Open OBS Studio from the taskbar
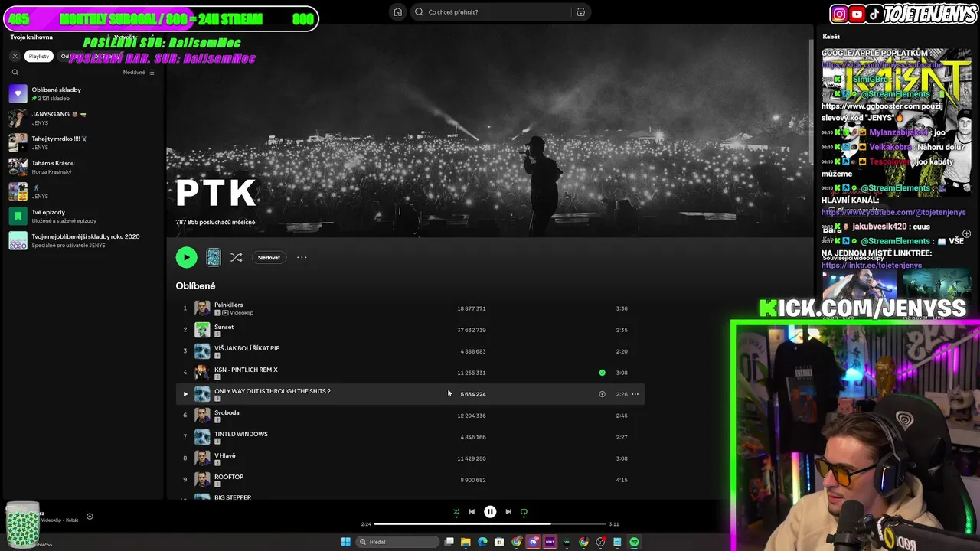980x551 pixels. (x=600, y=542)
